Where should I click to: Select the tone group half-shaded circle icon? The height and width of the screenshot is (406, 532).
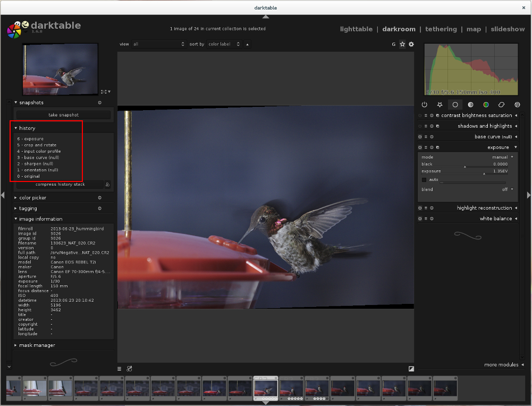click(470, 105)
